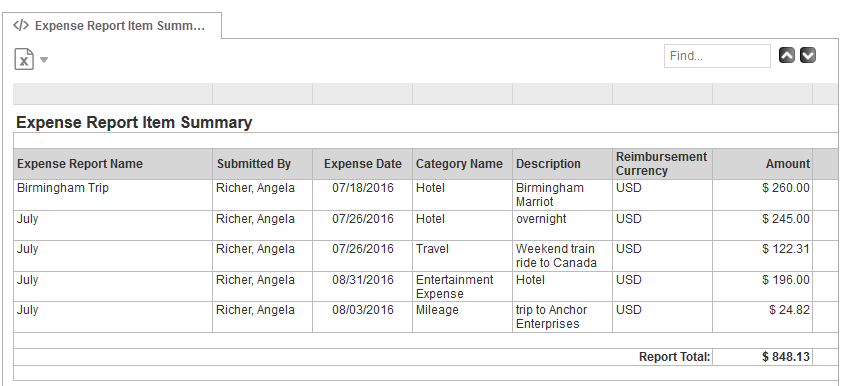Open the export format dropdown arrow
This screenshot has height=386, width=844.
44,60
